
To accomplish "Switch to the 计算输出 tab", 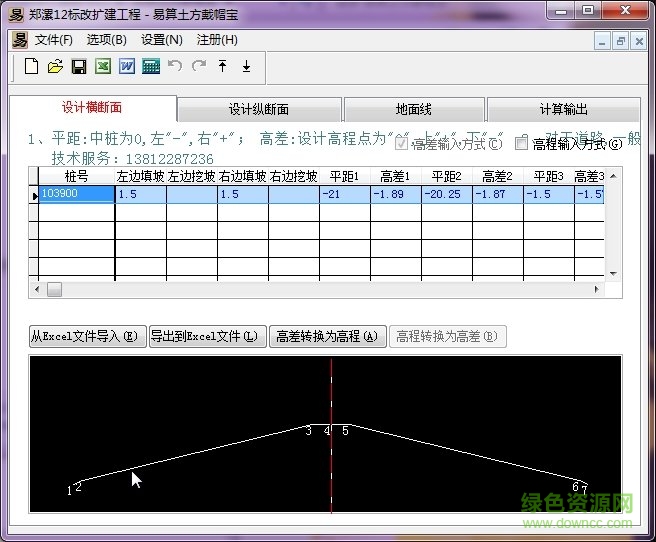I will 563,109.
